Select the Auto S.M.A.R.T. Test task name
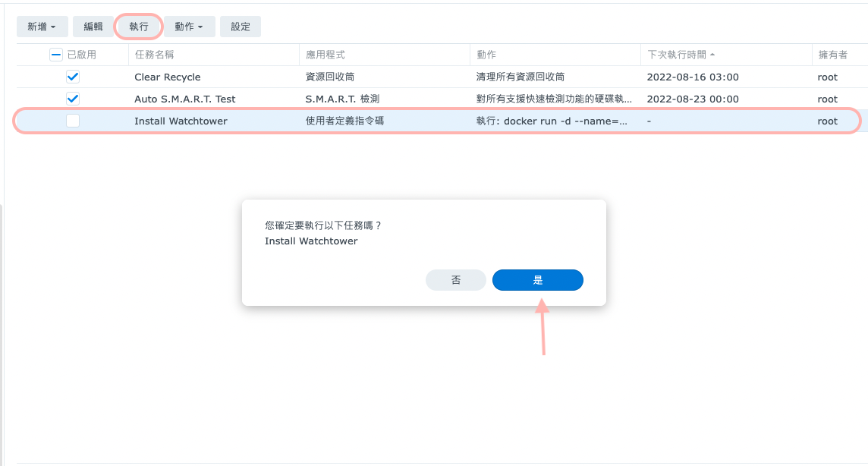The width and height of the screenshot is (868, 466). click(185, 99)
